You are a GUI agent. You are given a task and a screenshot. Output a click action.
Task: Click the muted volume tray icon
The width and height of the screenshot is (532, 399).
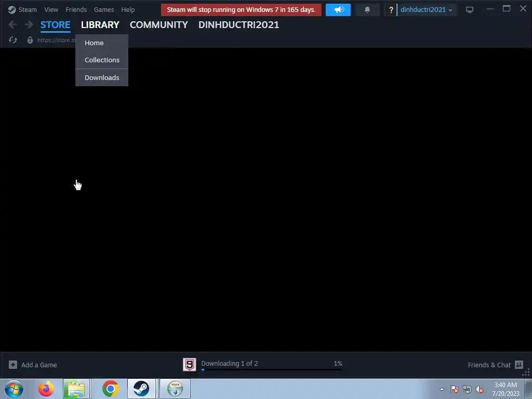(x=480, y=389)
